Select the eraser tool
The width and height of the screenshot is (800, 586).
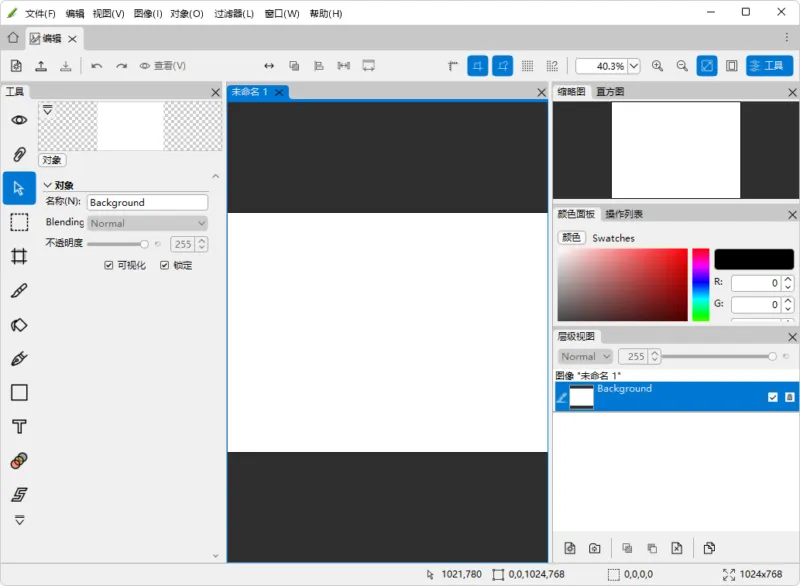click(19, 325)
